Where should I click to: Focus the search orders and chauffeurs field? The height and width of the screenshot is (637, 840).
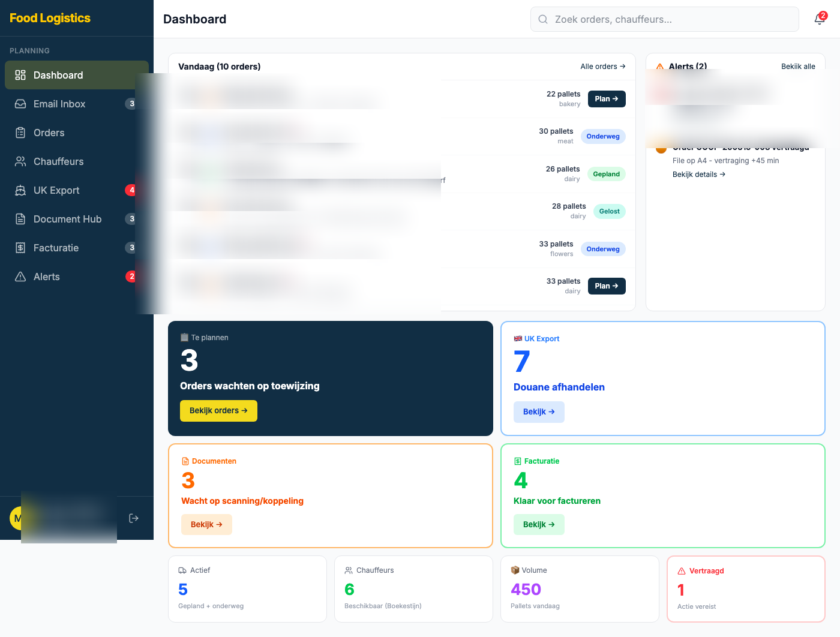tap(665, 19)
